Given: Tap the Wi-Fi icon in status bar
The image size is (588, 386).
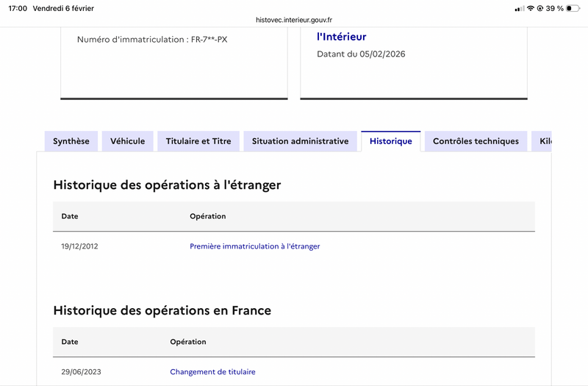Looking at the screenshot, I should 531,8.
